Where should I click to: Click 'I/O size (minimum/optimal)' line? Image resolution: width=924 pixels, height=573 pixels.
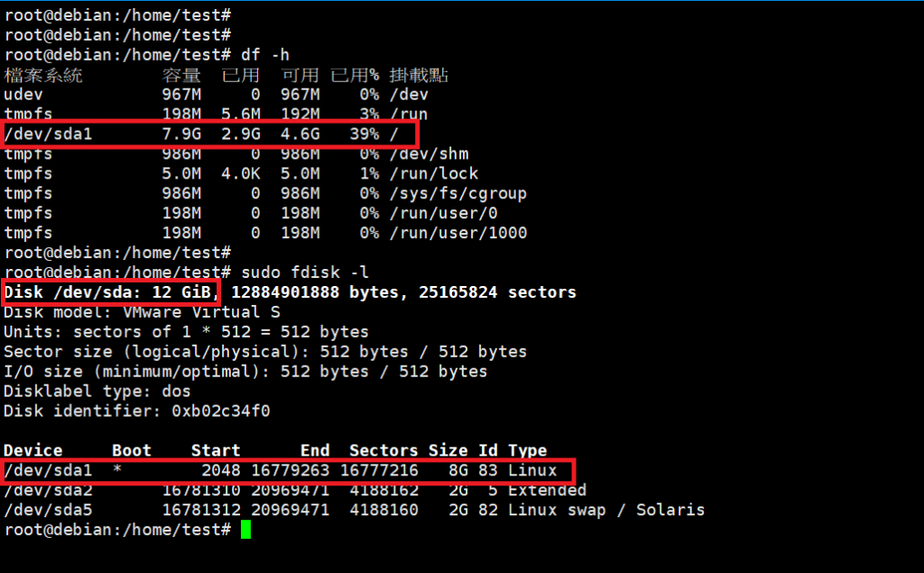pos(245,372)
